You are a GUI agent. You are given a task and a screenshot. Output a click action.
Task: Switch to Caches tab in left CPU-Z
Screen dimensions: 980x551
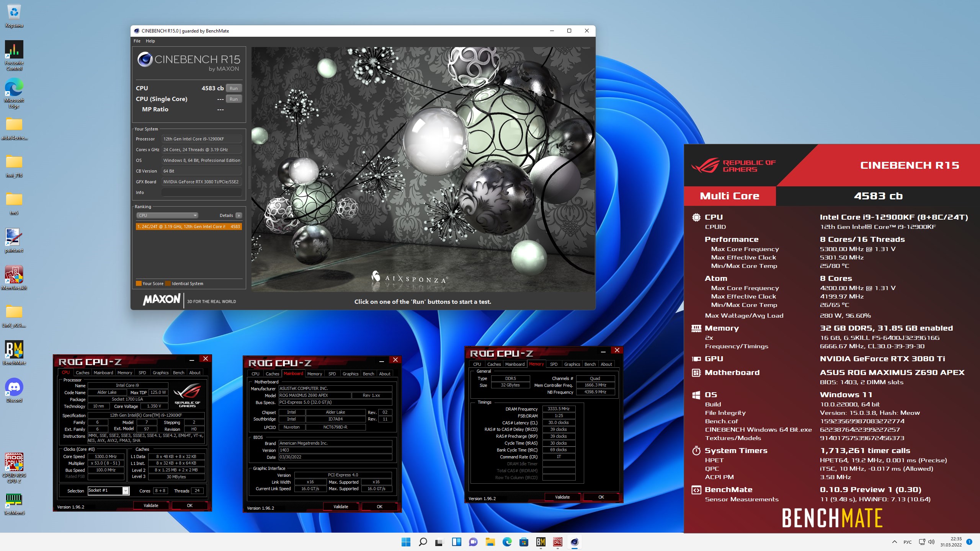(x=82, y=373)
